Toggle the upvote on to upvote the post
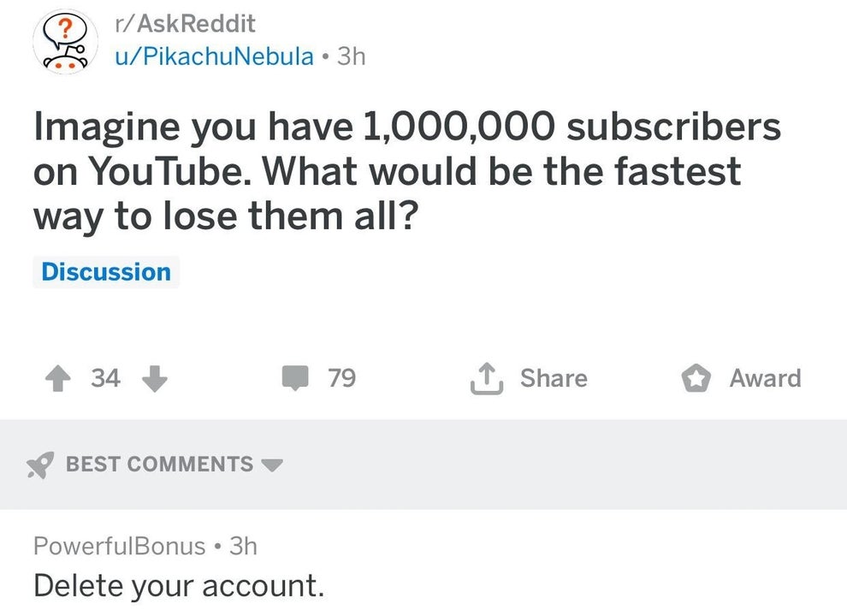Viewport: 847px width, 616px height. (x=58, y=378)
